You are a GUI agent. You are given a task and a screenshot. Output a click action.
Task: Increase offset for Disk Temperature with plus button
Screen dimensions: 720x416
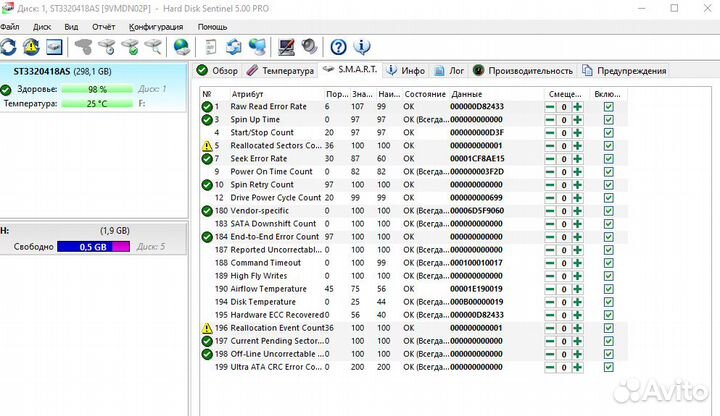point(577,301)
